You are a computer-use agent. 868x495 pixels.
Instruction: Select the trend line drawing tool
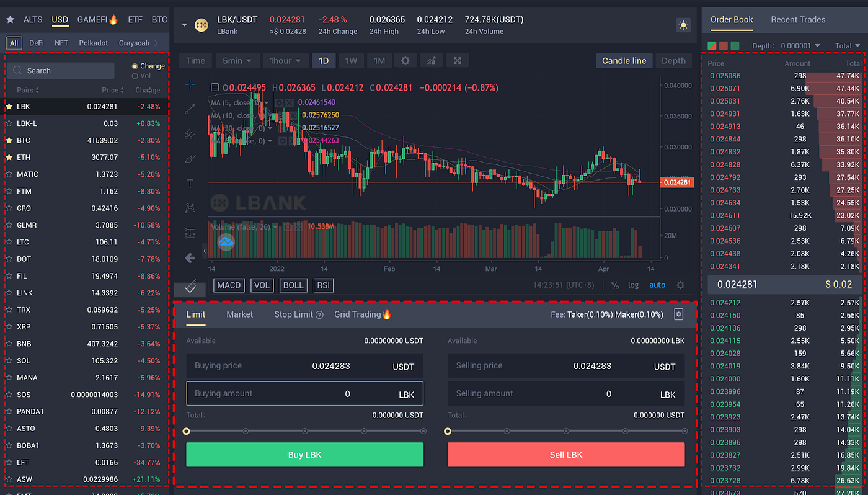190,109
